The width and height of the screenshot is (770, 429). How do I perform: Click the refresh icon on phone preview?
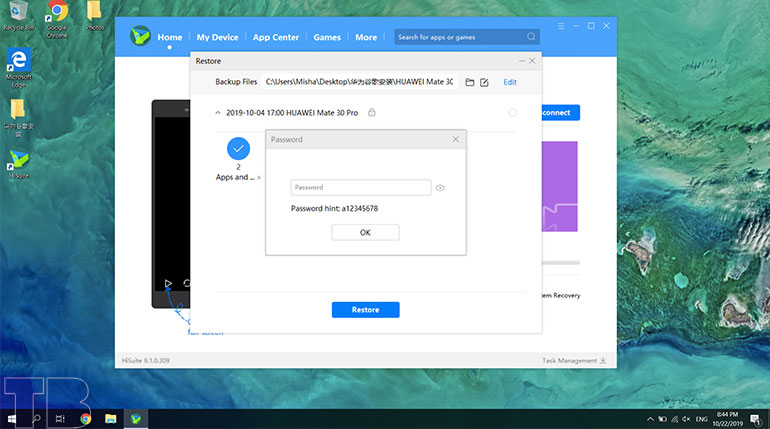pos(187,283)
